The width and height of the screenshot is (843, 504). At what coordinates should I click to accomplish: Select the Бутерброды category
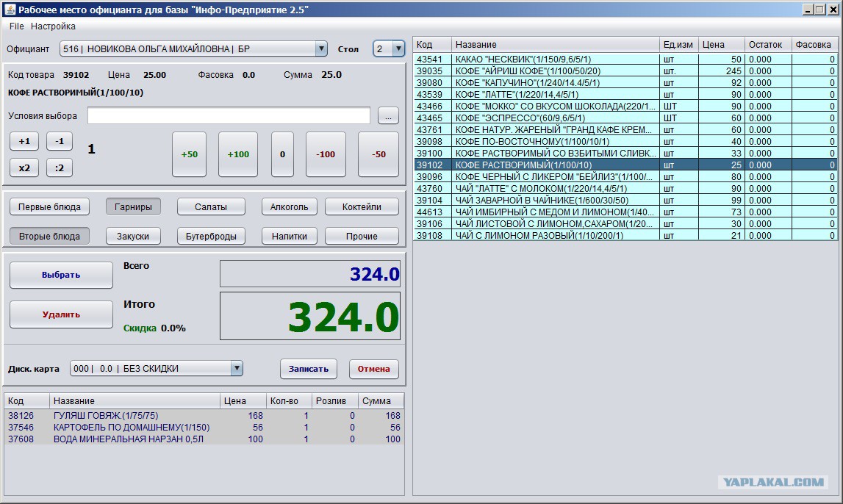[x=211, y=236]
